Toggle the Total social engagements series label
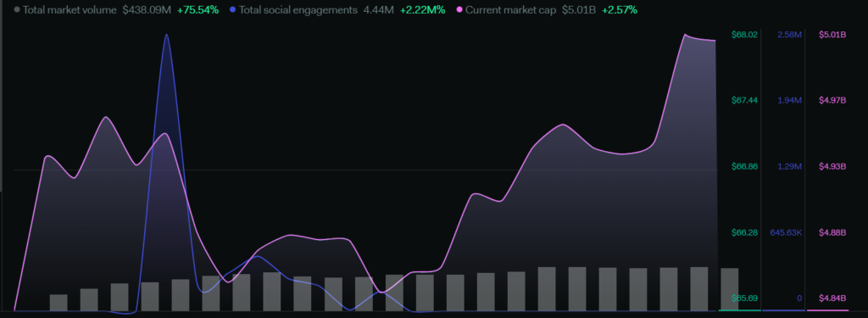This screenshot has width=868, height=318. click(298, 10)
